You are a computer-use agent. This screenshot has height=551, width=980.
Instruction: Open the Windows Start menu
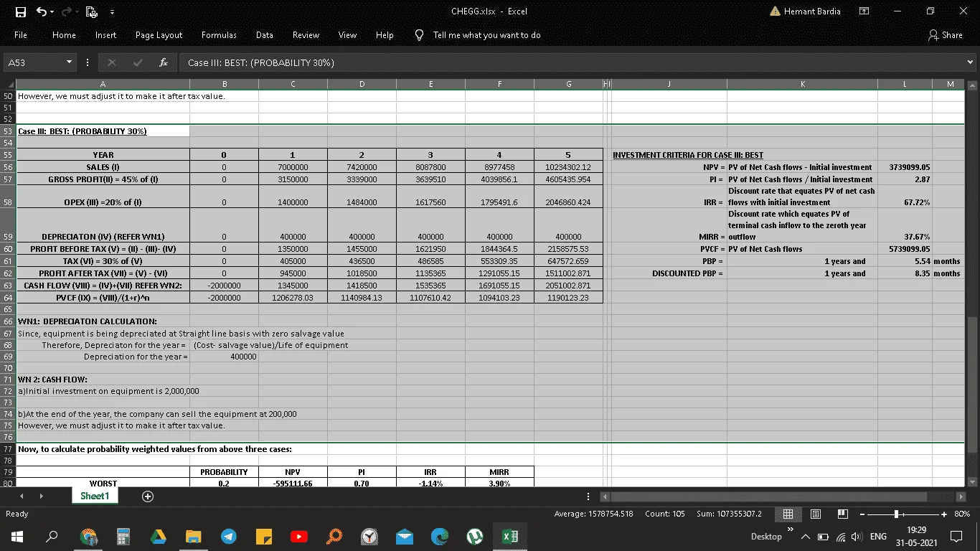(16, 536)
